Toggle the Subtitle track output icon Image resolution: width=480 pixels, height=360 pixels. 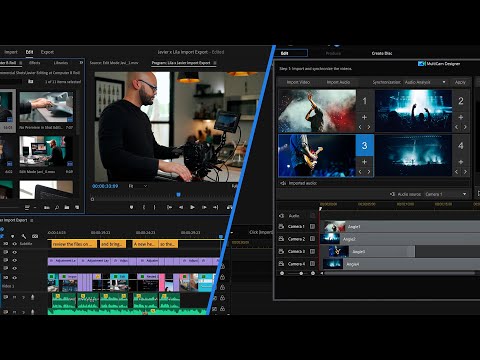pos(6,244)
